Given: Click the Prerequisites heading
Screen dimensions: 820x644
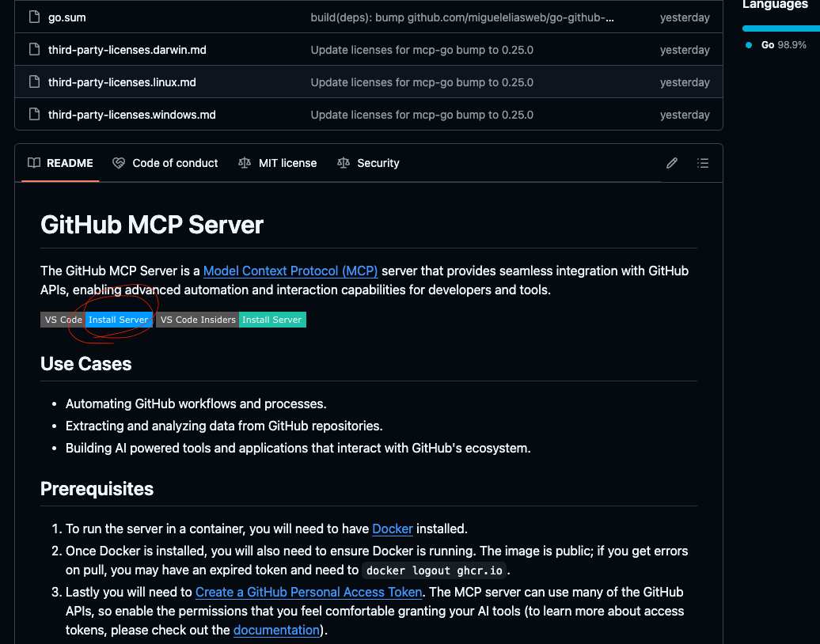Looking at the screenshot, I should pyautogui.click(x=97, y=489).
